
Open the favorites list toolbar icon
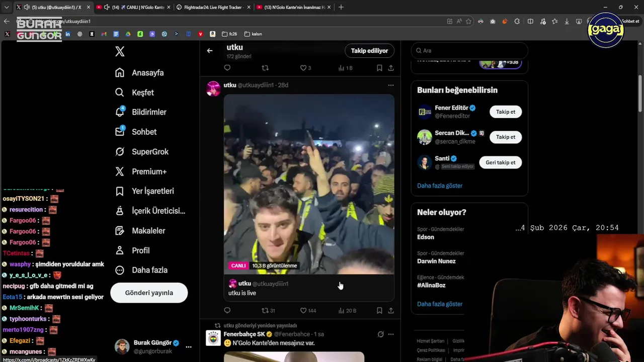[x=554, y=21]
